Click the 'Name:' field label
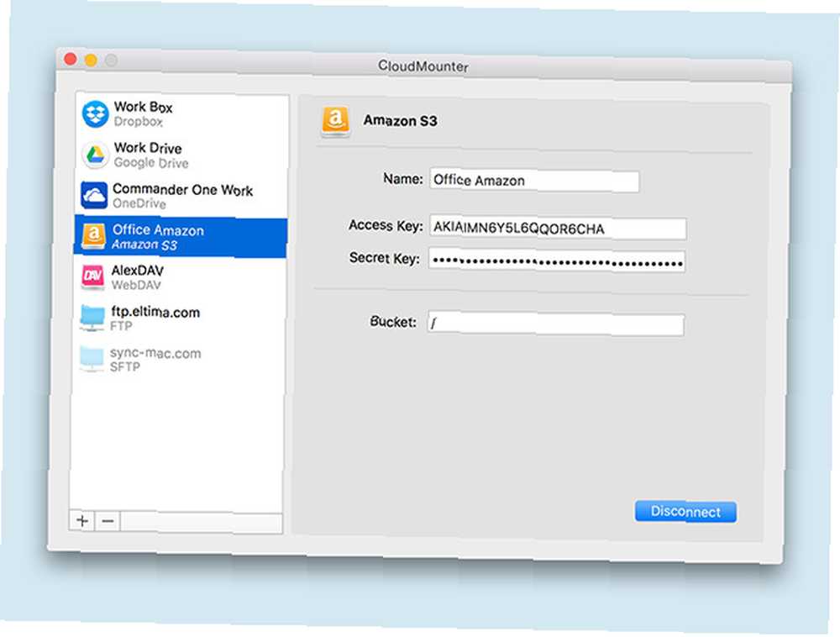 403,178
